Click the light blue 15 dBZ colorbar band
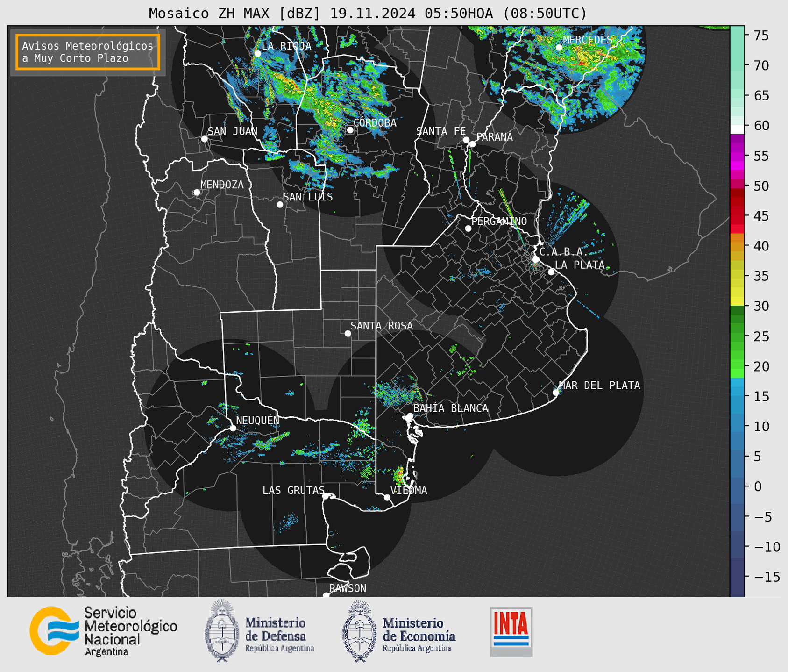 [x=737, y=396]
